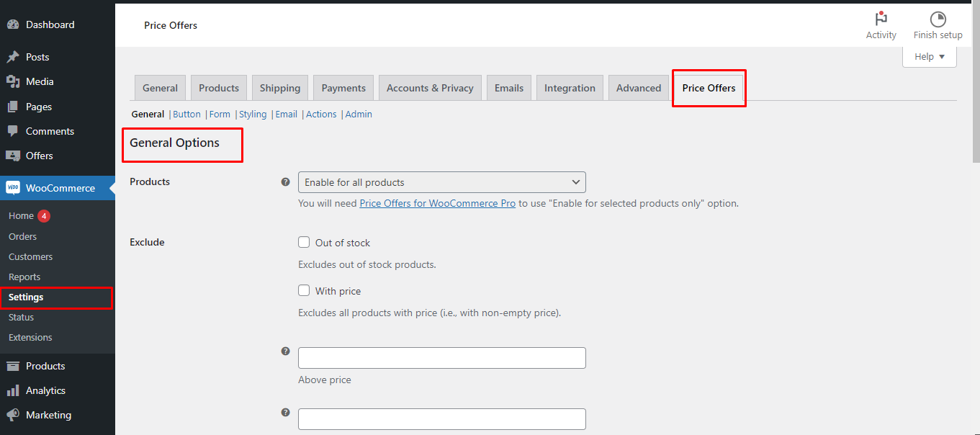Open WooCommerce Extensions submenu item
980x435 pixels.
[x=30, y=337]
